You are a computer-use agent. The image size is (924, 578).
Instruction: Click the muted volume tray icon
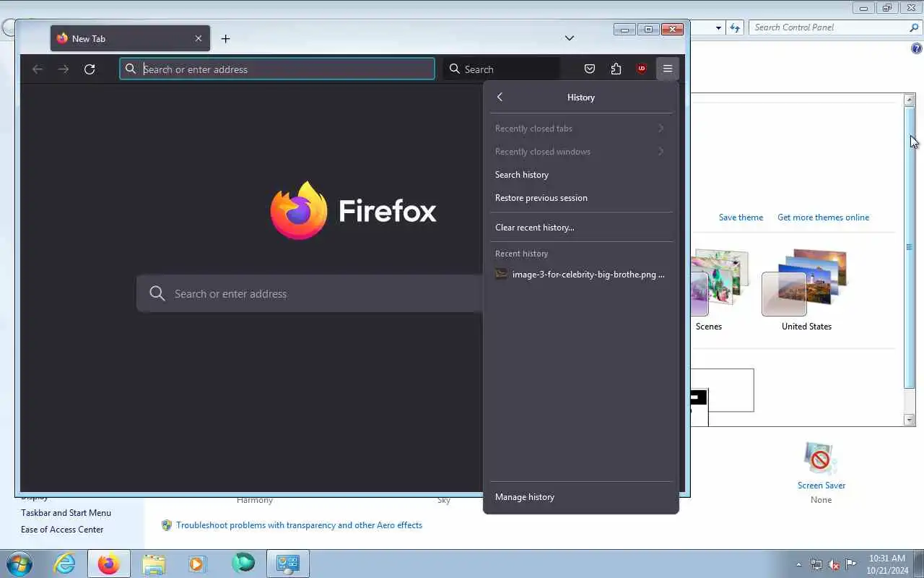coord(834,564)
